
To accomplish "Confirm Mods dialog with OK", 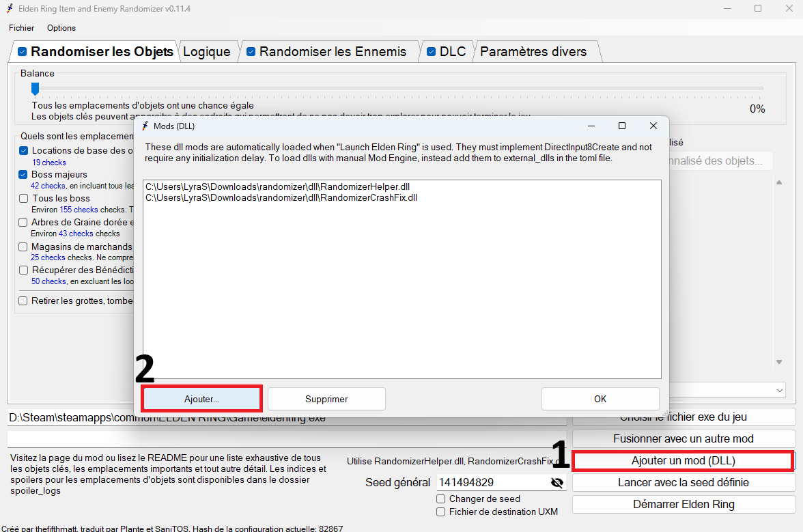I will [x=600, y=399].
